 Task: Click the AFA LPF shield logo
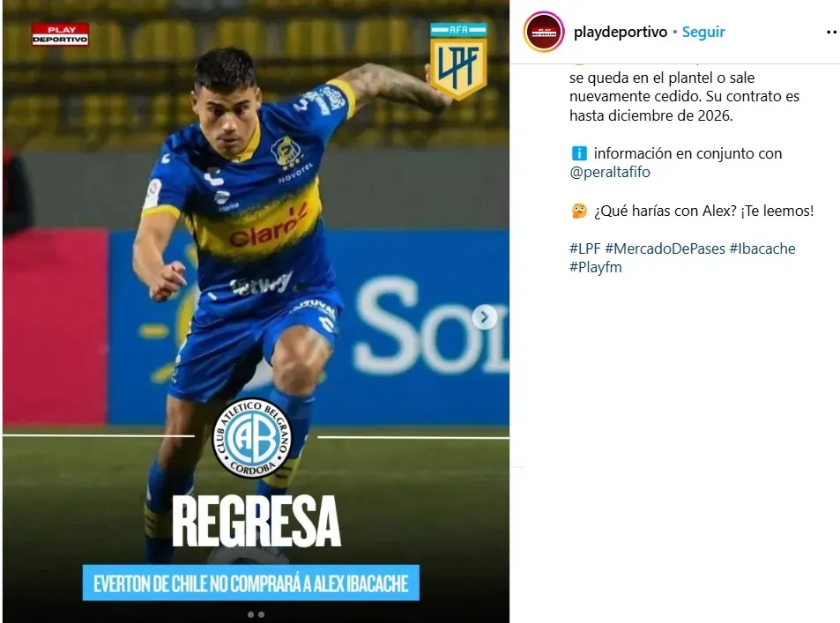(x=458, y=61)
